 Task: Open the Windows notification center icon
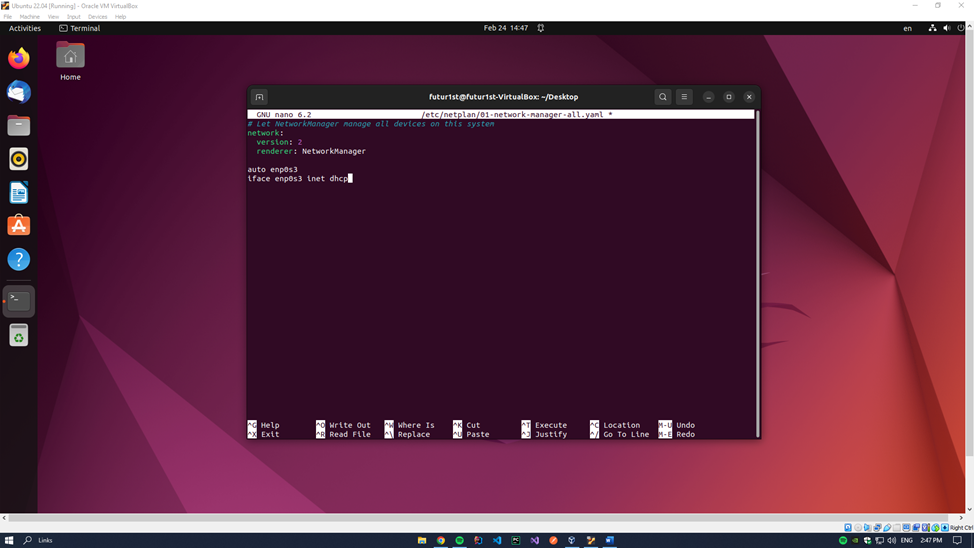[x=957, y=541]
